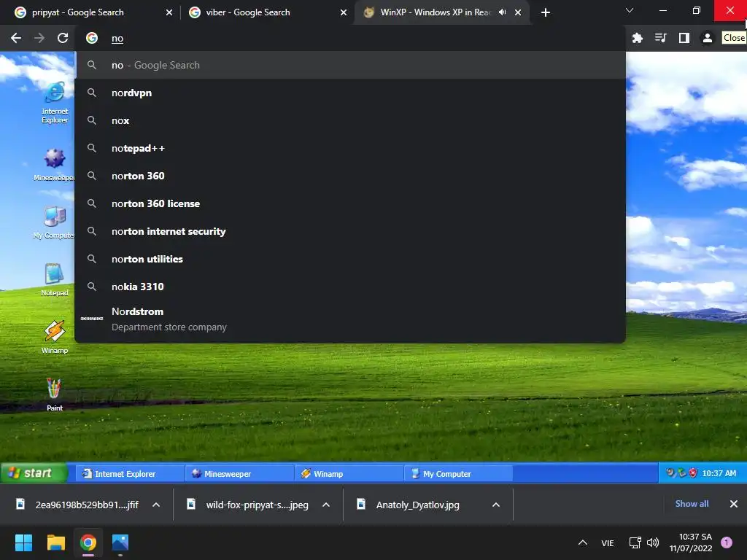This screenshot has width=747, height=560.
Task: Click the Chrome taskbar icon
Action: click(88, 542)
